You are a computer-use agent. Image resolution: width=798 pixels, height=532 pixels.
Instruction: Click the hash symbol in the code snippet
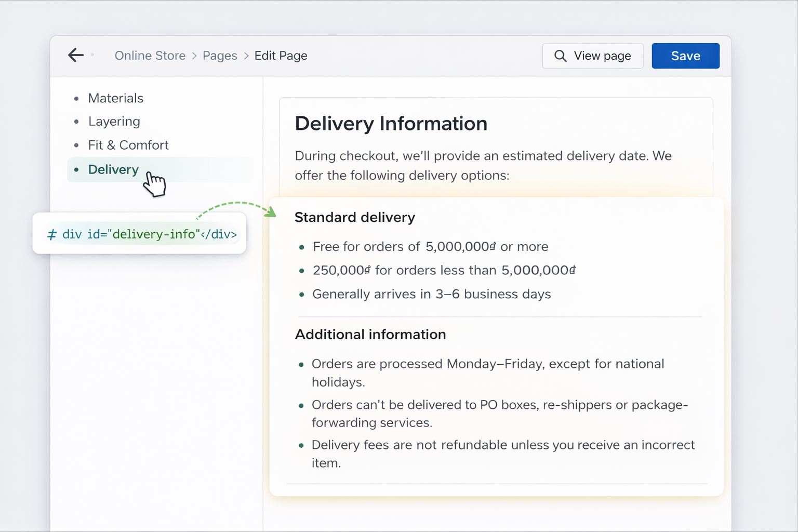51,234
